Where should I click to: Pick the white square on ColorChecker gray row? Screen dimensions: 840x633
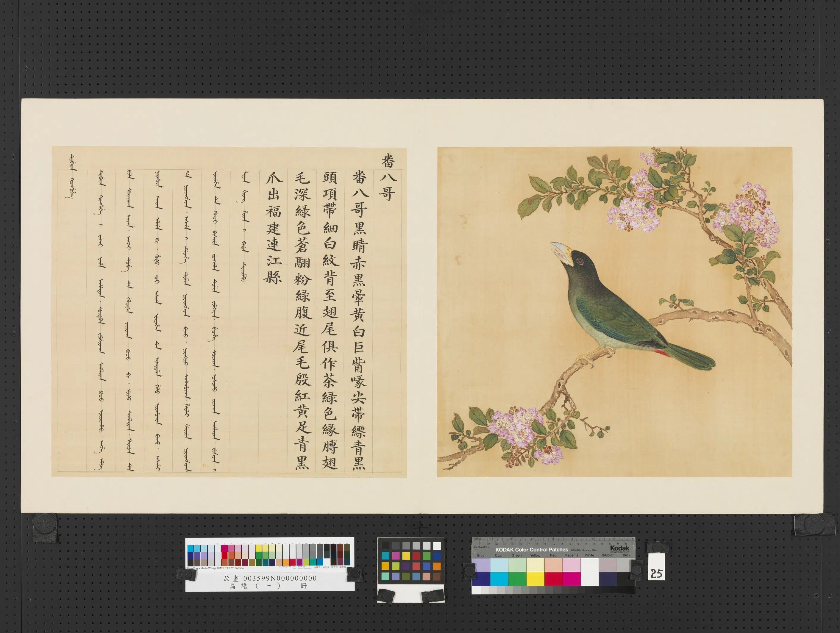point(437,546)
